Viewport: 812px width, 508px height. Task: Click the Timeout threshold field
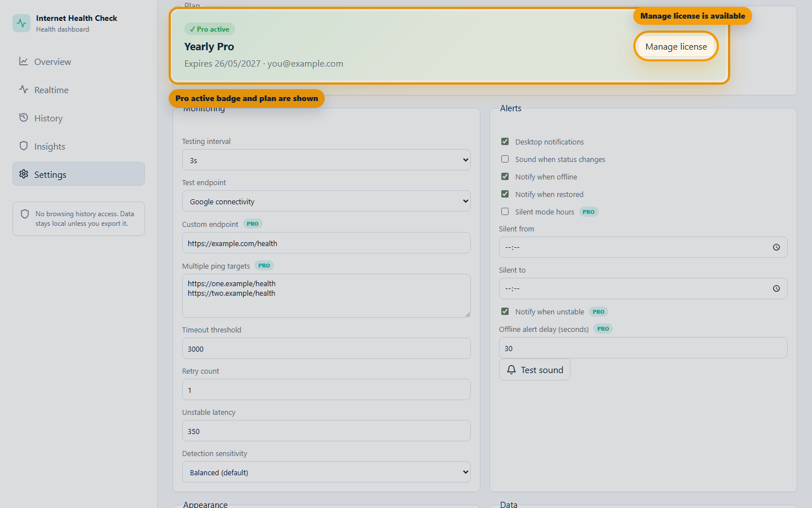326,348
